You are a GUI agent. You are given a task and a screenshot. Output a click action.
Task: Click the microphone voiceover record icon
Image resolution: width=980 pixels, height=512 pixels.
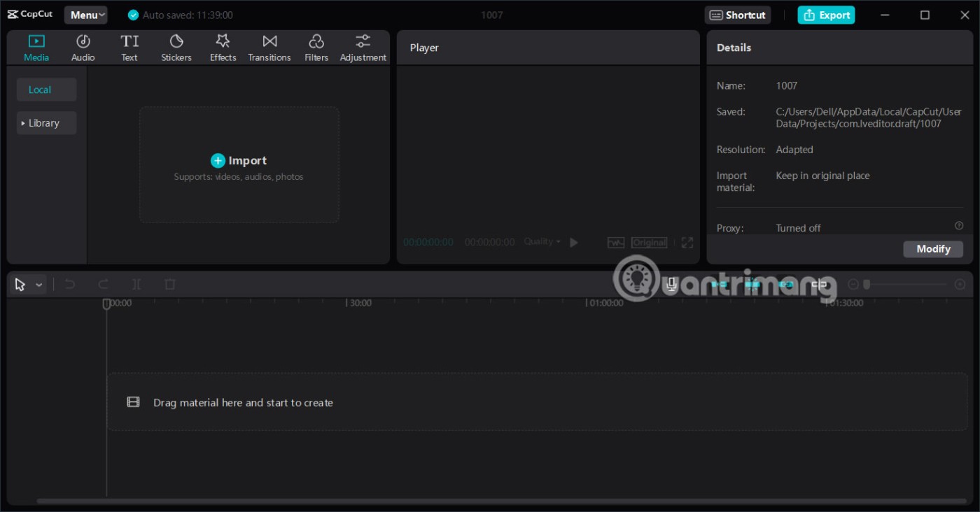[x=671, y=284]
